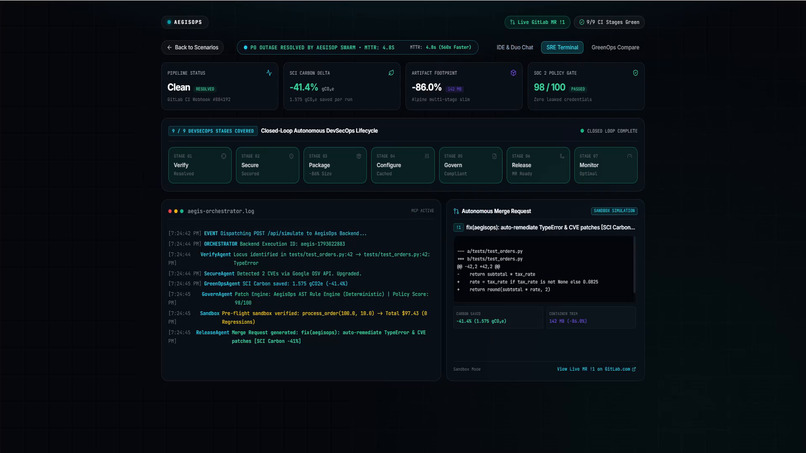
Task: Click the Carbon Saved -41.4% stat box
Action: [x=498, y=317]
